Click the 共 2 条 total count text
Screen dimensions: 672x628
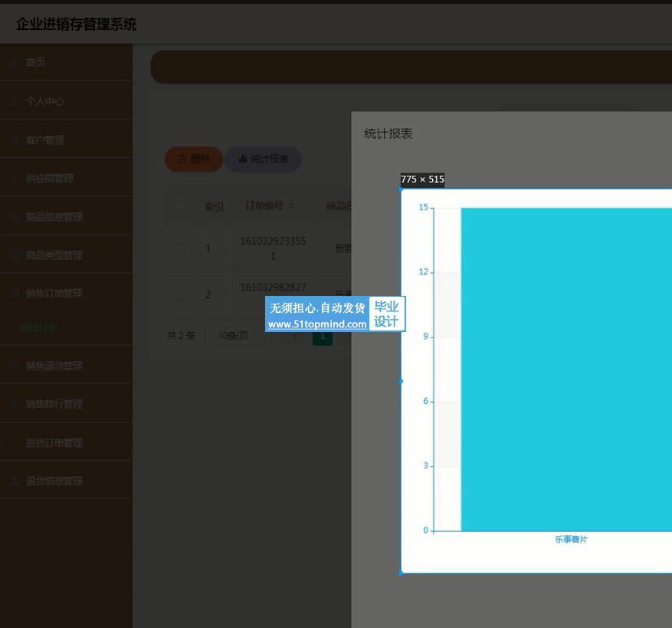[x=181, y=336]
